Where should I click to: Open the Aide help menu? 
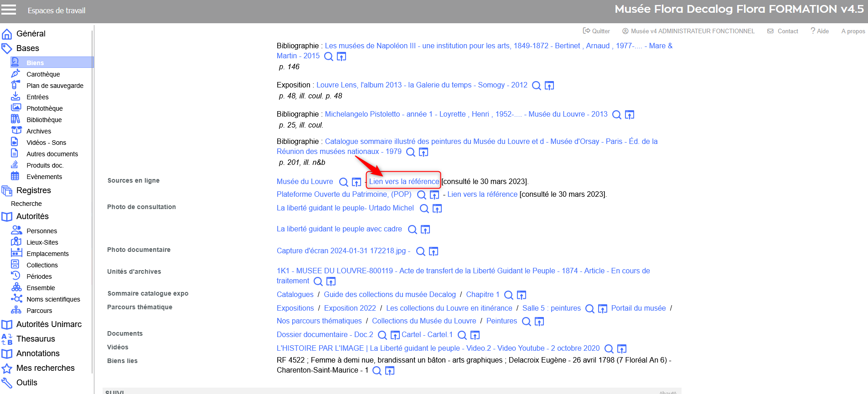819,31
